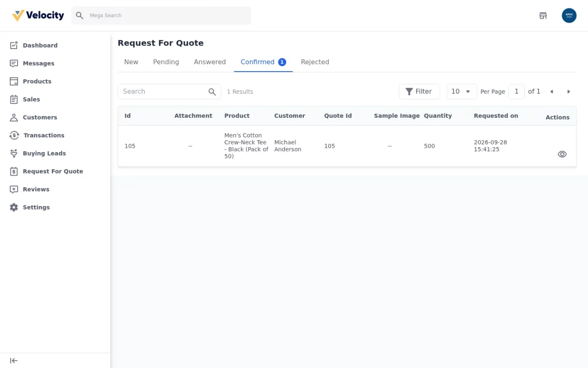Click the Messages sidebar icon

point(14,63)
